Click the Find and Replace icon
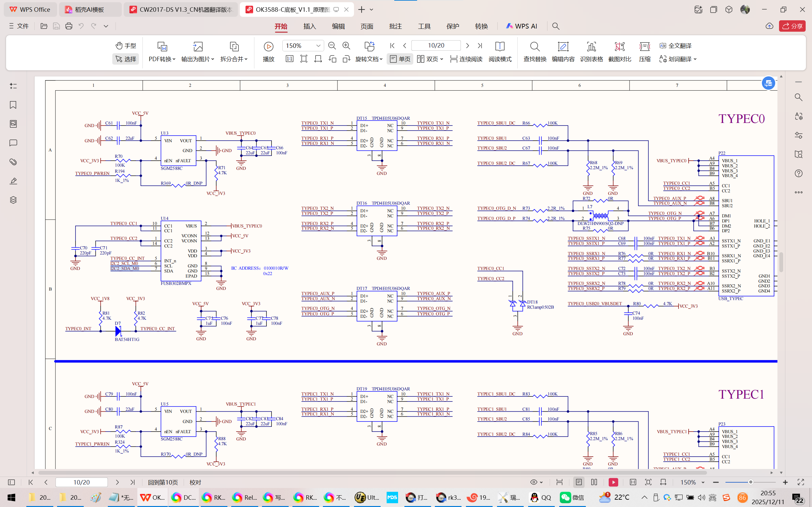Image resolution: width=812 pixels, height=507 pixels. point(534,47)
